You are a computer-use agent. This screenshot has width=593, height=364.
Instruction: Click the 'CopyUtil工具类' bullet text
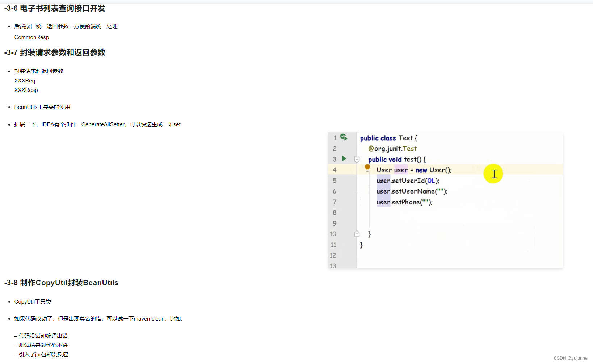(x=33, y=302)
